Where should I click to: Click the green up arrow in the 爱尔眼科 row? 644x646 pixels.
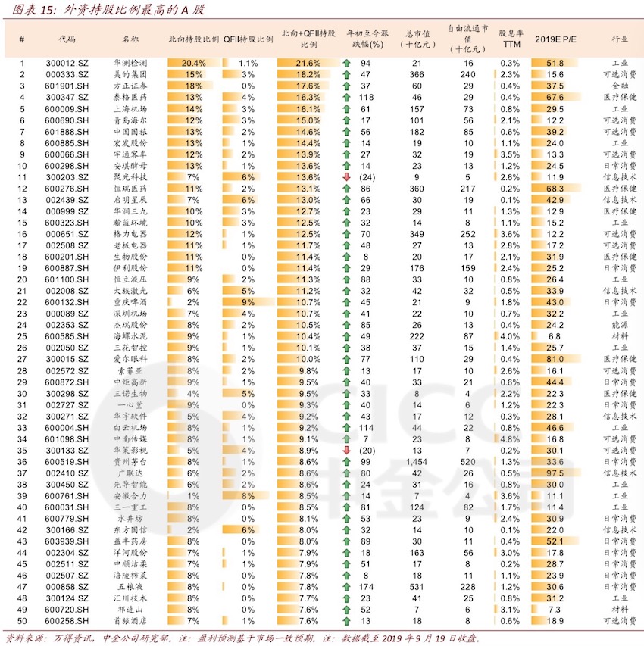coord(346,359)
